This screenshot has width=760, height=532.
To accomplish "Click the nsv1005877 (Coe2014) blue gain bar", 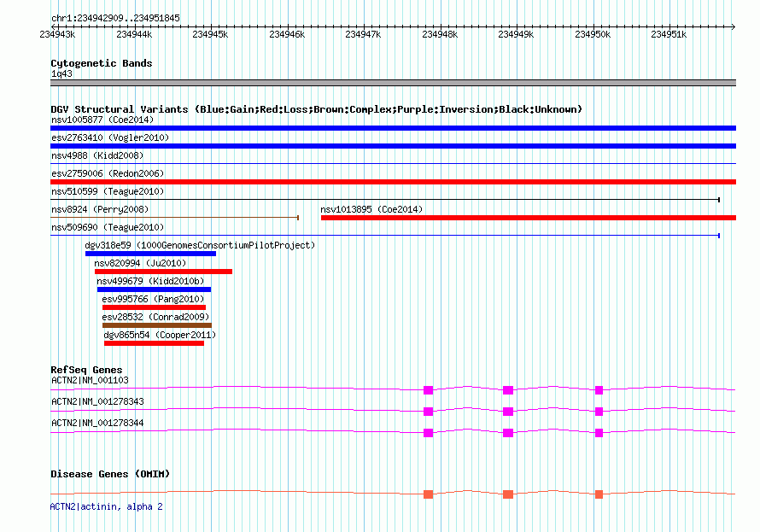I will (x=393, y=128).
